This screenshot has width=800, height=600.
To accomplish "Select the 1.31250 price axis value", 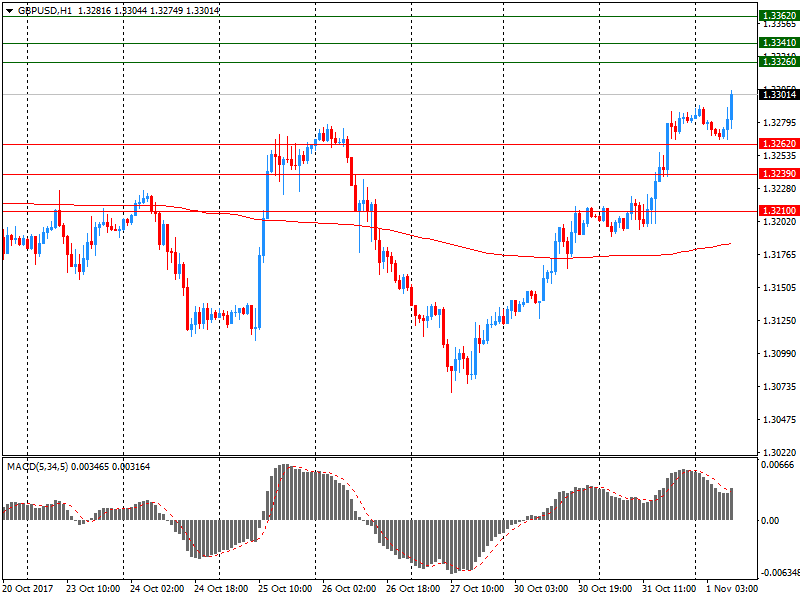I will point(779,320).
